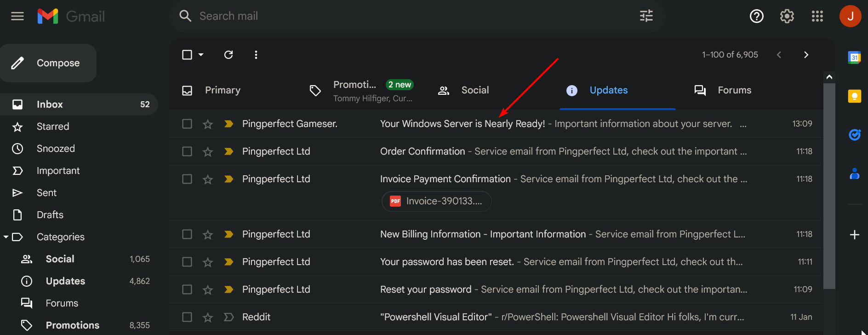868x335 pixels.
Task: Open the main menu hamburger icon
Action: [x=17, y=17]
